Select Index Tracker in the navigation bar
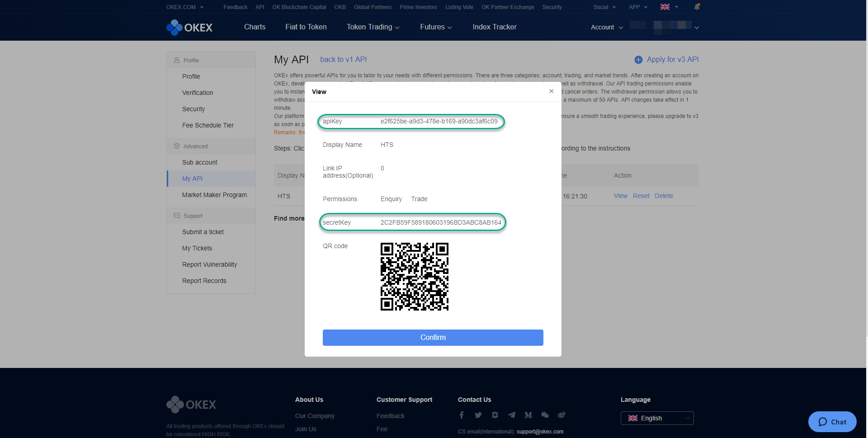The width and height of the screenshot is (868, 438). coord(494,27)
